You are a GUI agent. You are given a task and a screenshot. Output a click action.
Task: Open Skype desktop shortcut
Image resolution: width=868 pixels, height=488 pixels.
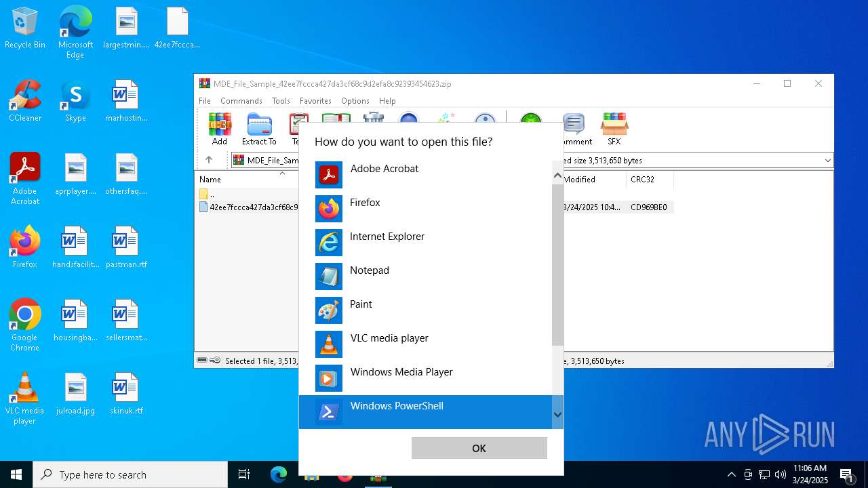75,102
